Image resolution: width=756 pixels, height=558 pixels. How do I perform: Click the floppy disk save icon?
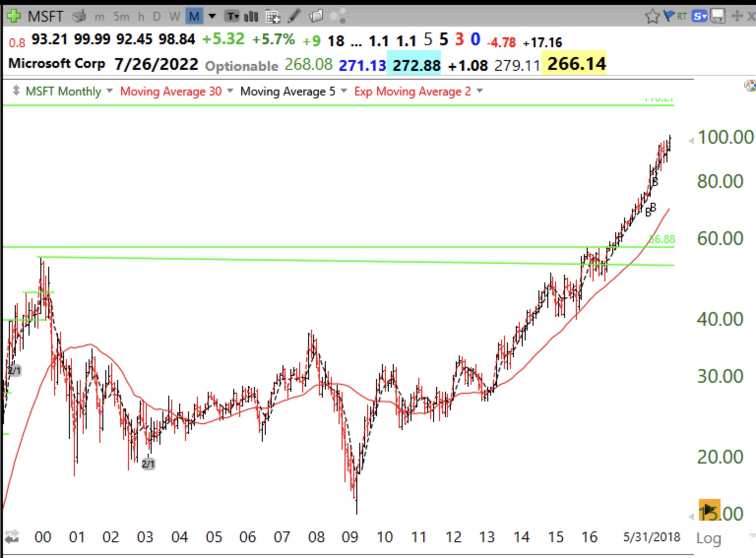tap(718, 16)
